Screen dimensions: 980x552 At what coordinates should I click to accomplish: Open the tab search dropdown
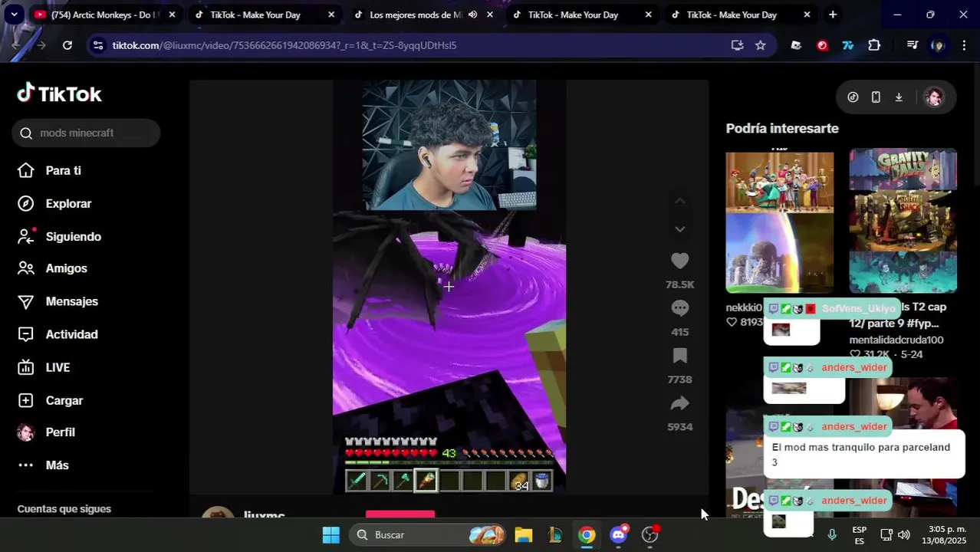point(14,15)
